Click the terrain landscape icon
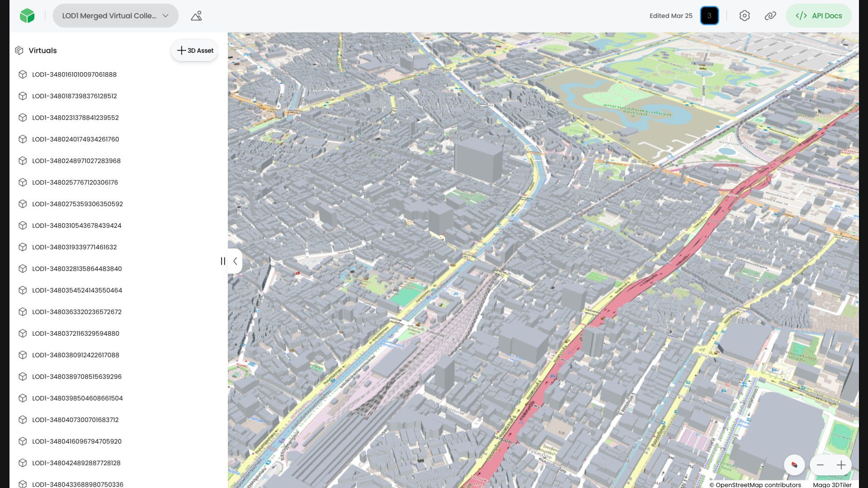The width and height of the screenshot is (868, 488). (x=196, y=16)
